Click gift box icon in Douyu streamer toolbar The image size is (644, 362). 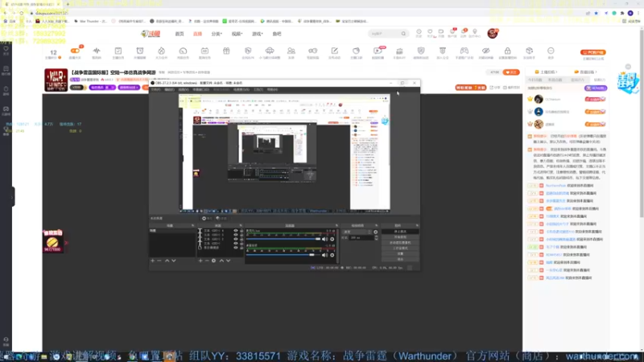click(x=226, y=51)
